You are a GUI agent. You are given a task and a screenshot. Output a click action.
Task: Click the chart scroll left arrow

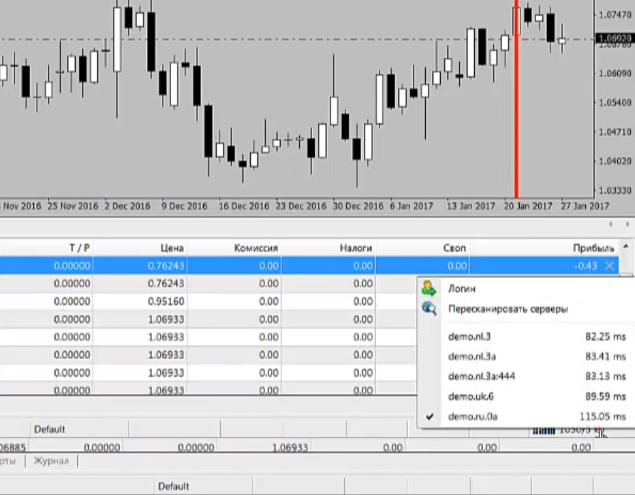coord(611,224)
